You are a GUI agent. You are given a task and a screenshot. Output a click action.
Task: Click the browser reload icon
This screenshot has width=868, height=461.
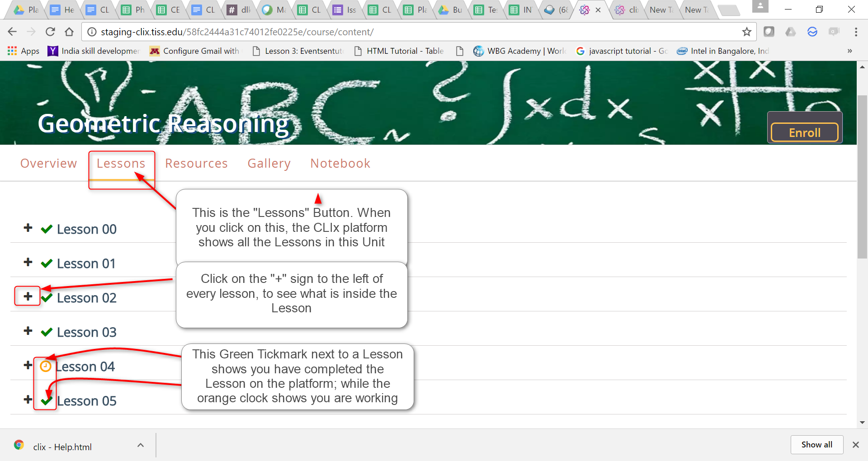click(x=50, y=32)
